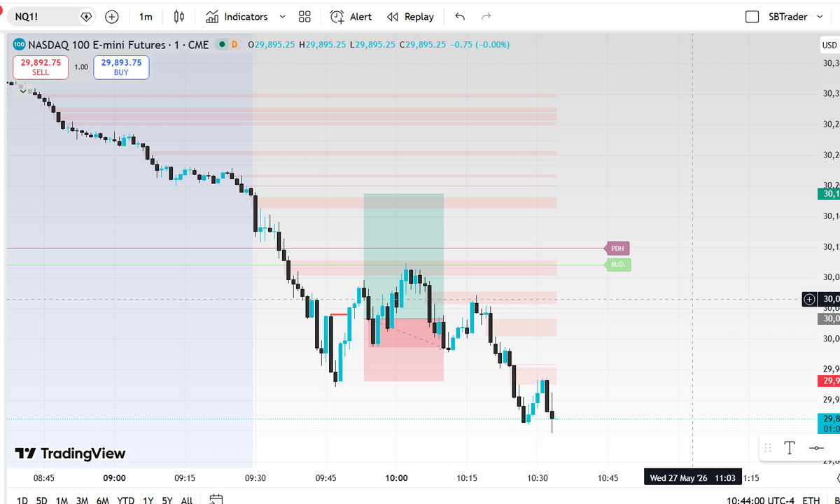The height and width of the screenshot is (504, 840).
Task: Edit the 1.00 order quantity
Action: click(x=81, y=67)
